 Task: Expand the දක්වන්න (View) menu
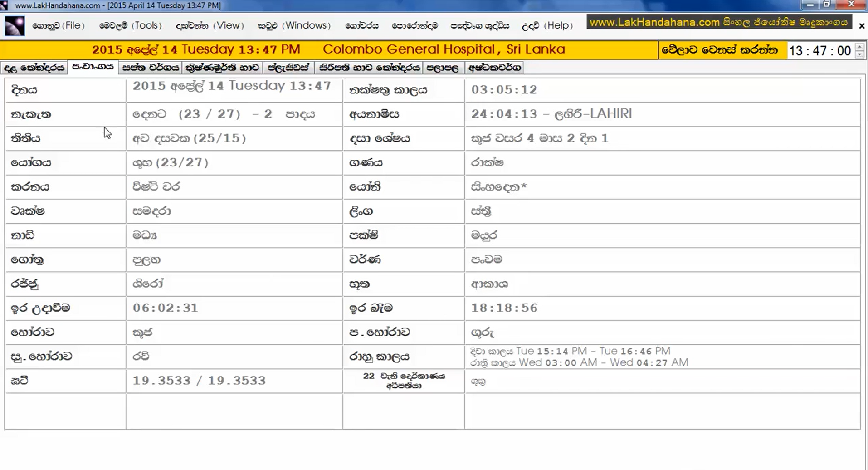tap(210, 25)
